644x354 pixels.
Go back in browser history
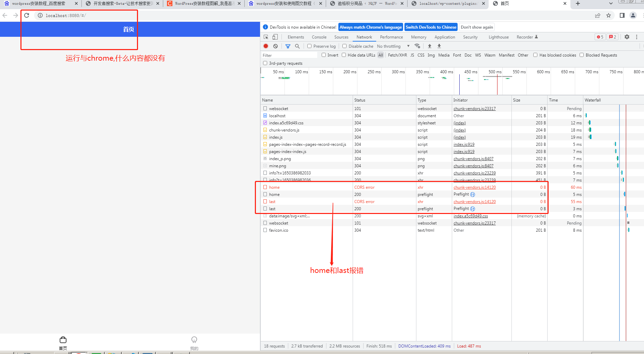pyautogui.click(x=5, y=15)
